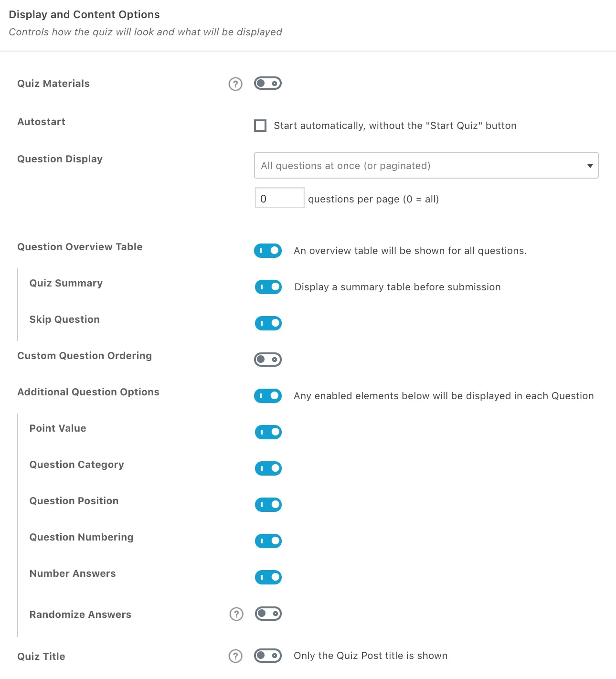Toggle off Skip Question
616x679 pixels.
(x=268, y=323)
